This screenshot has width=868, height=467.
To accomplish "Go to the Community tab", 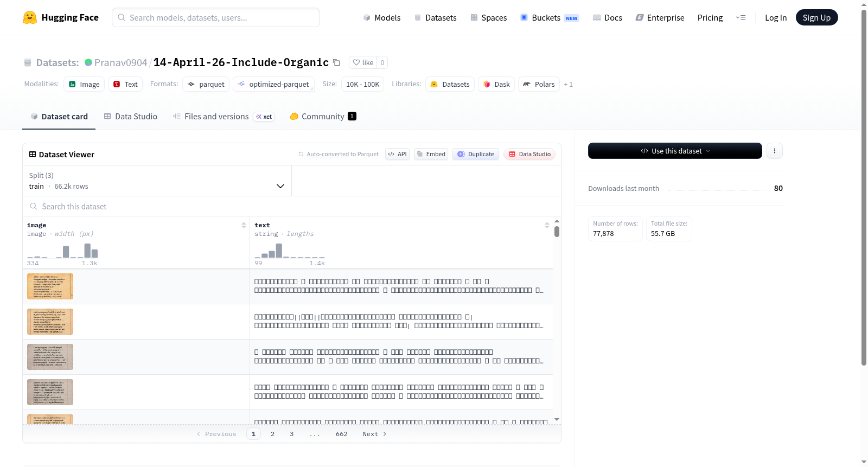I will click(323, 116).
